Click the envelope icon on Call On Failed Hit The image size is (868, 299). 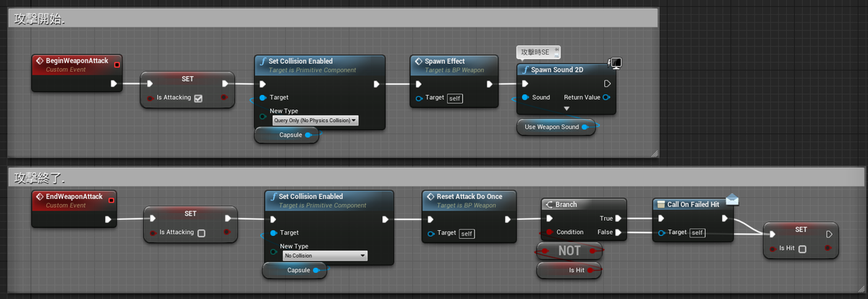[733, 198]
